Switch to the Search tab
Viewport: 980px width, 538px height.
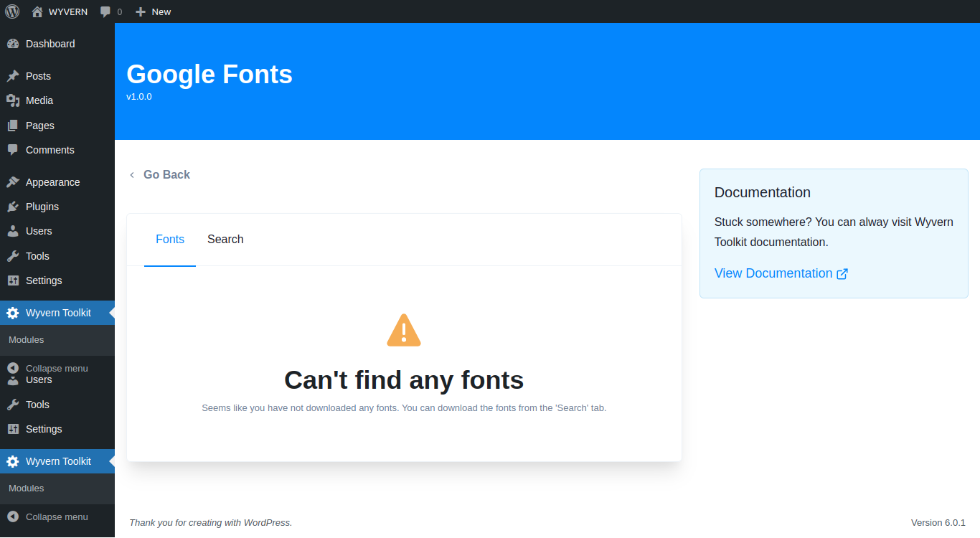pyautogui.click(x=225, y=240)
